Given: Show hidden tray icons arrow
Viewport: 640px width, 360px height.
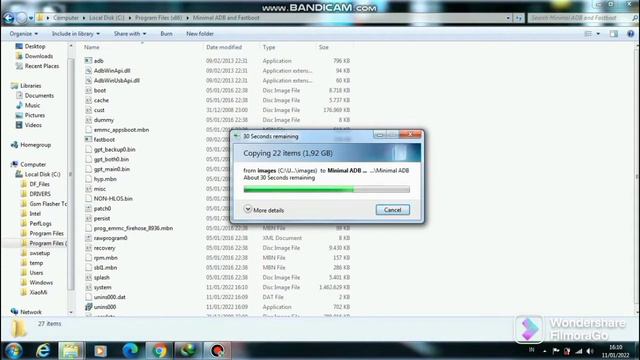Looking at the screenshot, I should [x=544, y=351].
